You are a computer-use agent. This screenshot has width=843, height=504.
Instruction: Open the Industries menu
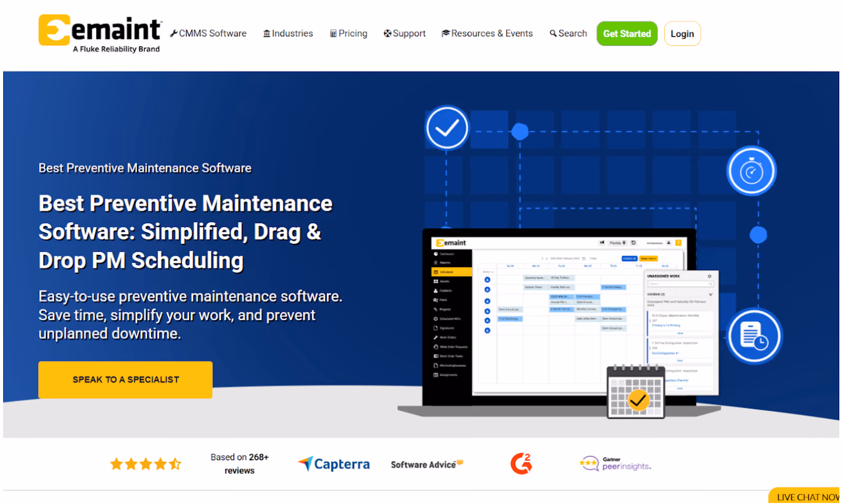[288, 33]
